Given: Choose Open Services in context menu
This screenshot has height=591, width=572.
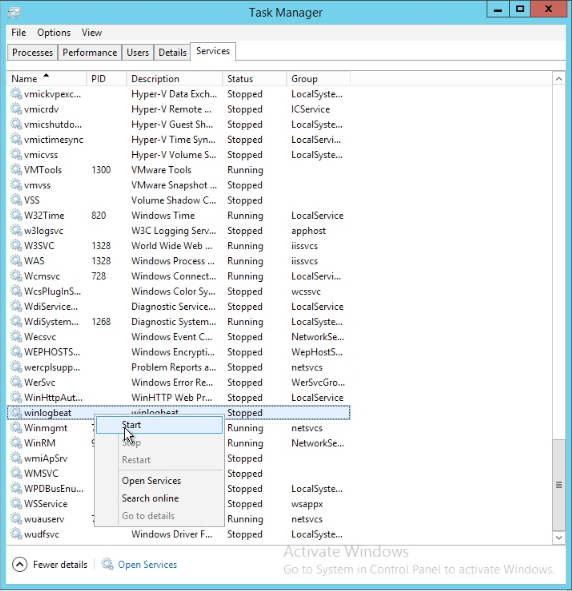Looking at the screenshot, I should coord(159,481).
